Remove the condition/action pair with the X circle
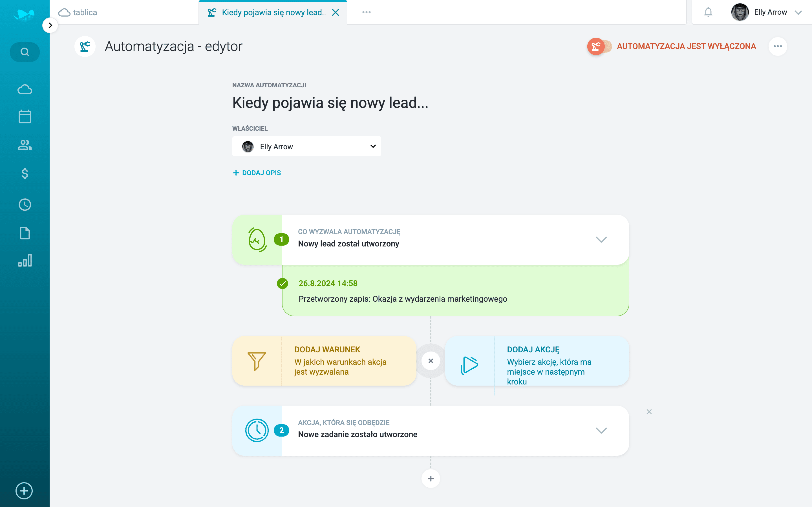812x507 pixels. [431, 361]
